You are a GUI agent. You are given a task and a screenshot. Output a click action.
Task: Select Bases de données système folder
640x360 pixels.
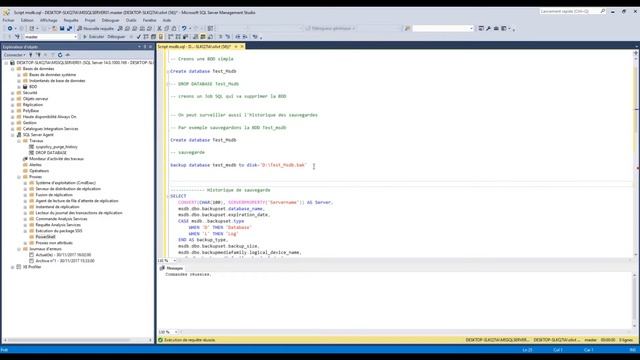point(53,75)
